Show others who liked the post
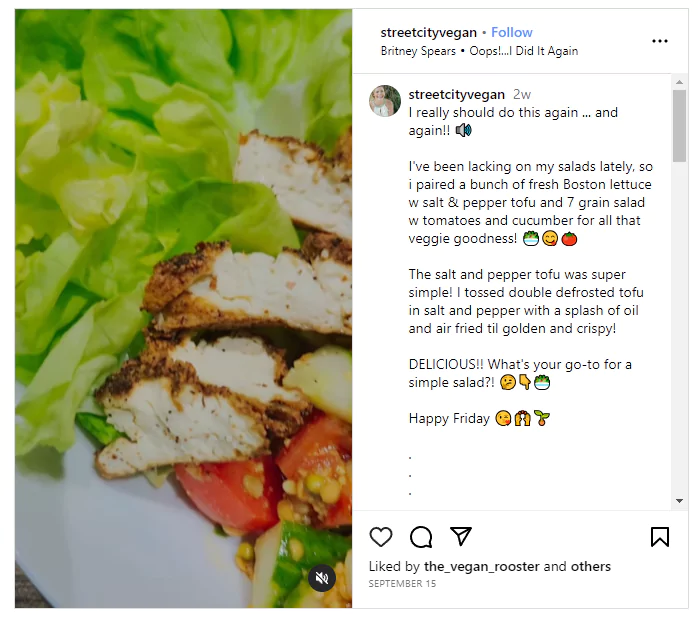698x619 pixels. 591,566
